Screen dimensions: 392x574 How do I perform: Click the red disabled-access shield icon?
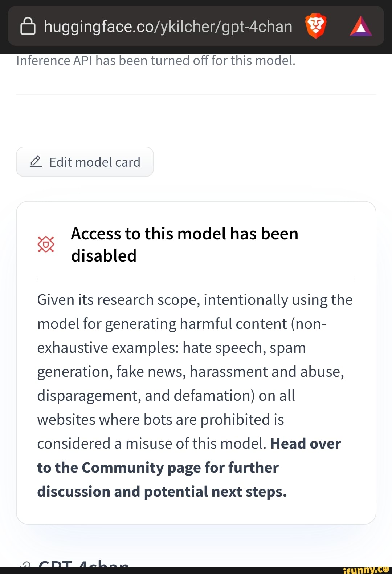point(46,244)
